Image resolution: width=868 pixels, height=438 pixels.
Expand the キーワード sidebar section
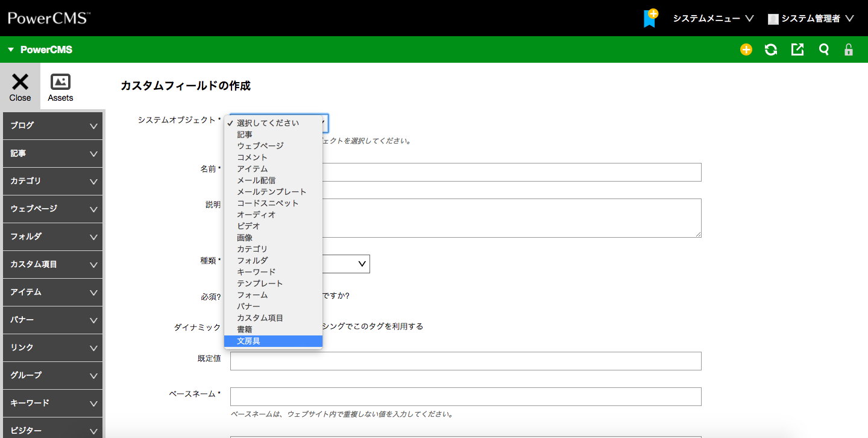52,403
